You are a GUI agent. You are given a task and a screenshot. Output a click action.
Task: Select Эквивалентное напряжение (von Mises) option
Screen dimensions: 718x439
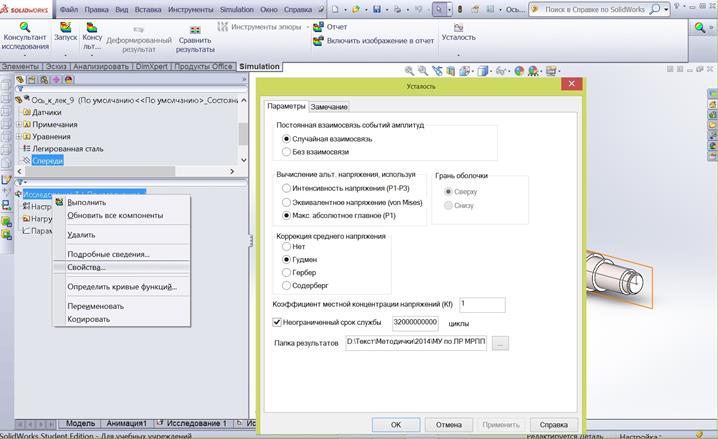tap(288, 201)
